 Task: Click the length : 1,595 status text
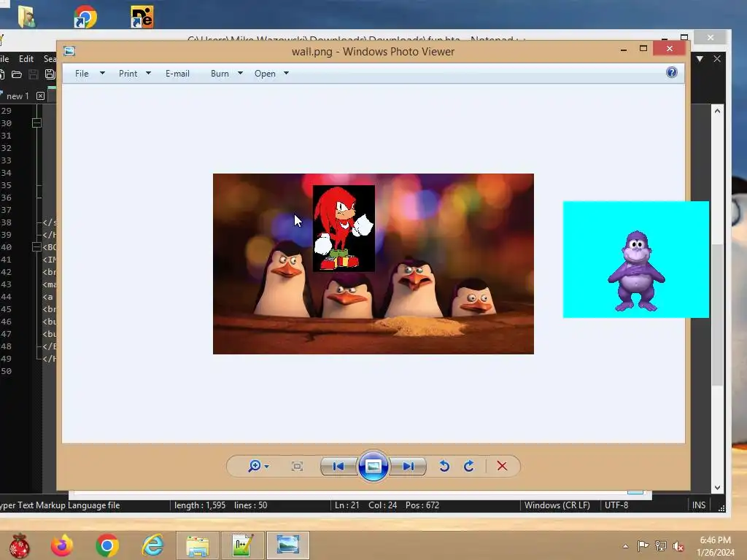pos(200,505)
